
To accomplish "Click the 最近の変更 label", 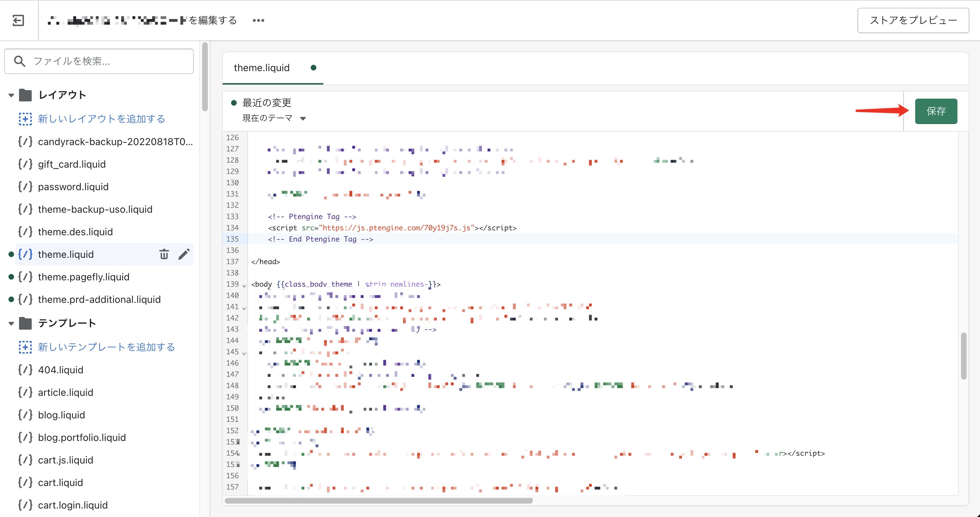I will tap(267, 103).
